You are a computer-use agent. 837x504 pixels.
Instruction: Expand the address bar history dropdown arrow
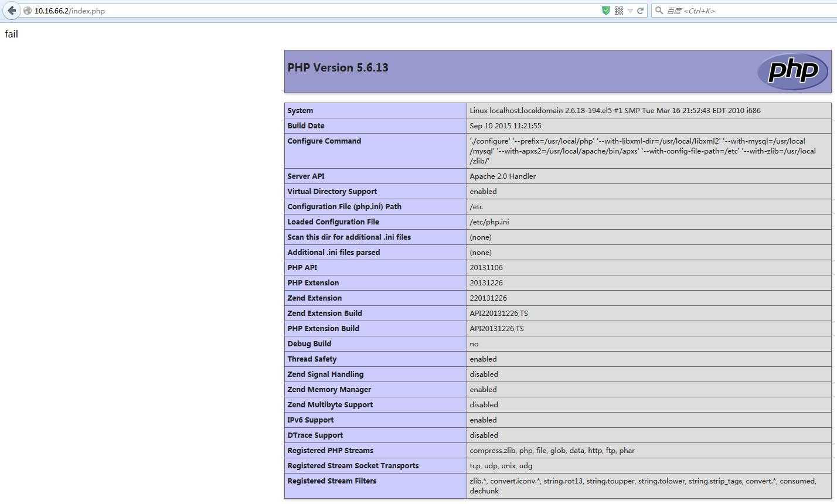coord(630,11)
